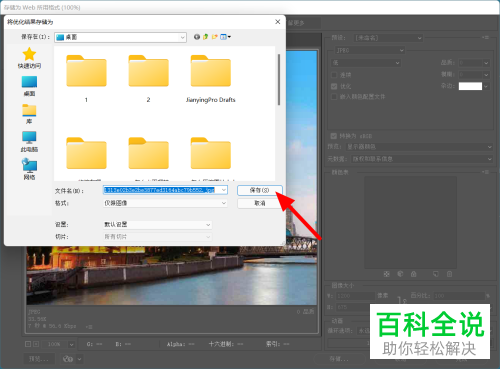Click the 预览... preview button
Image resolution: width=500 pixels, height=369 pixels.
[x=39, y=359]
